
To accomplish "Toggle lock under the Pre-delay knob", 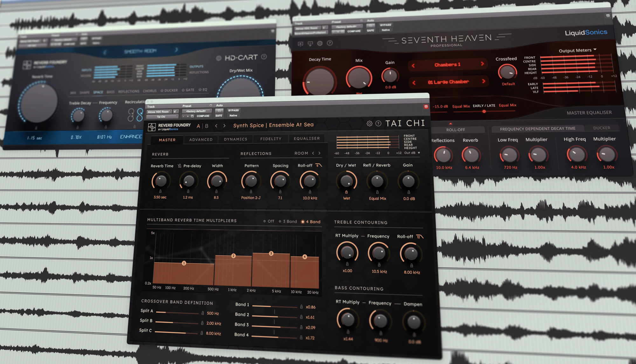I will (x=188, y=191).
